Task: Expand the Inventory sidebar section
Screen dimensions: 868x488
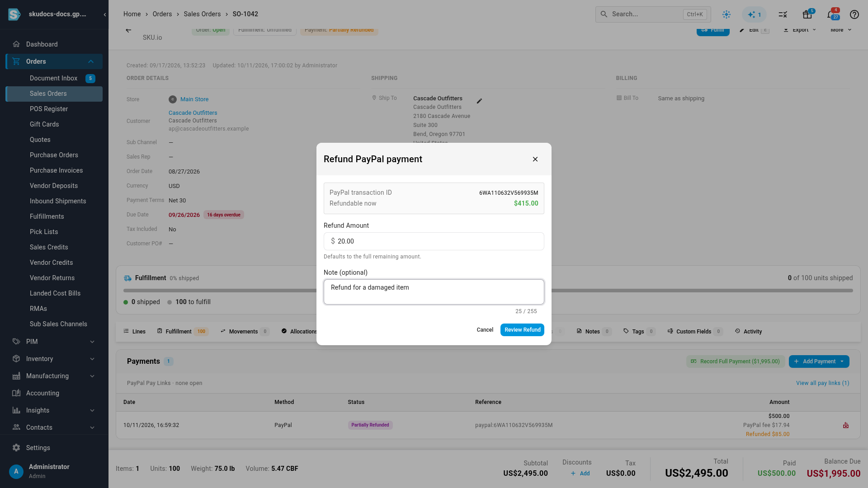Action: 92,359
